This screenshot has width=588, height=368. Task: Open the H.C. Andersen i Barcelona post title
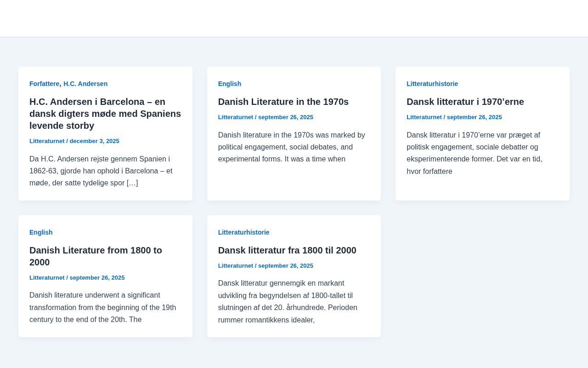click(105, 114)
